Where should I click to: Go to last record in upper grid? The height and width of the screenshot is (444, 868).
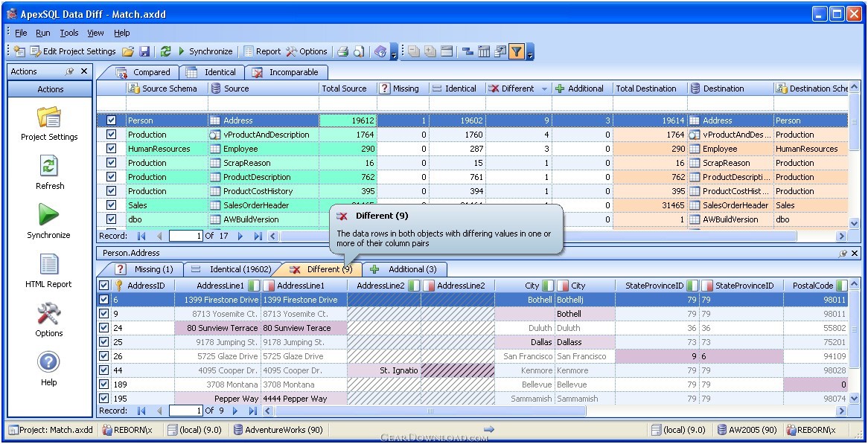click(258, 236)
